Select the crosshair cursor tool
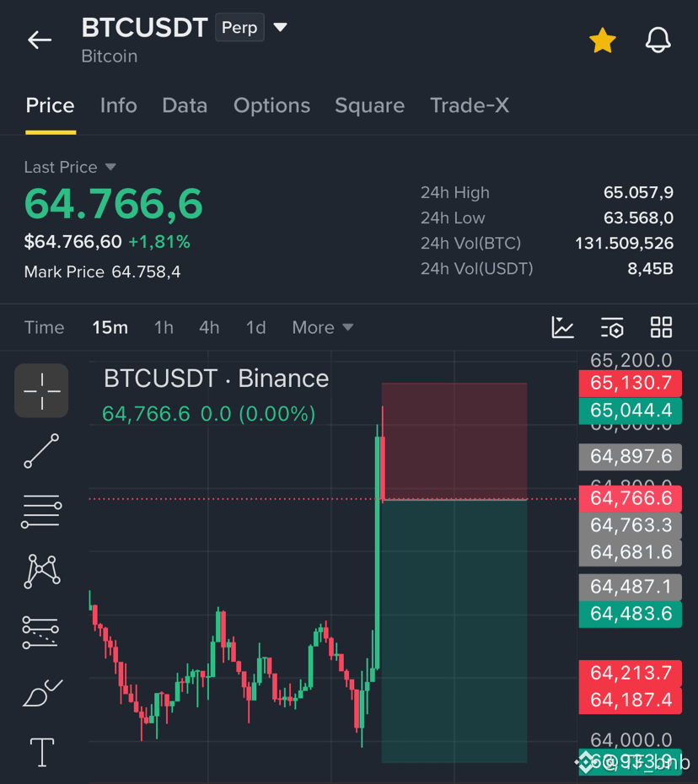 point(41,390)
